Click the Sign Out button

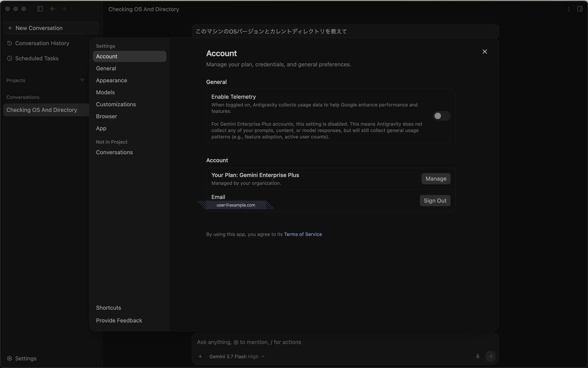[x=435, y=201]
